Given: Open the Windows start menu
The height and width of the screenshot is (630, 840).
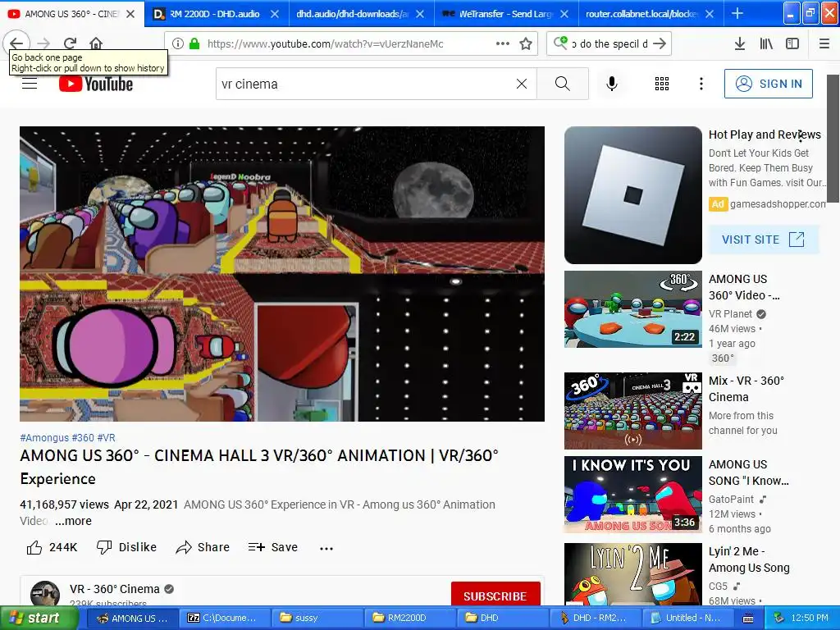Looking at the screenshot, I should tap(39, 619).
